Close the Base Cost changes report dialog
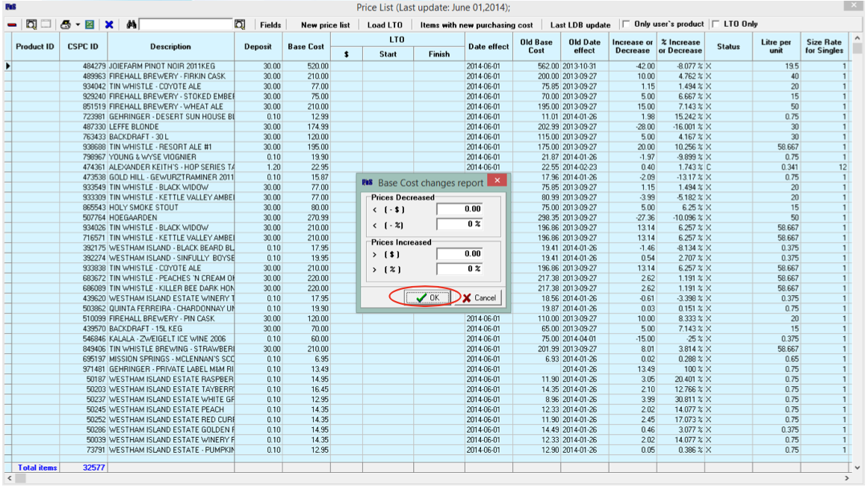This screenshot has height=487, width=868. (497, 181)
